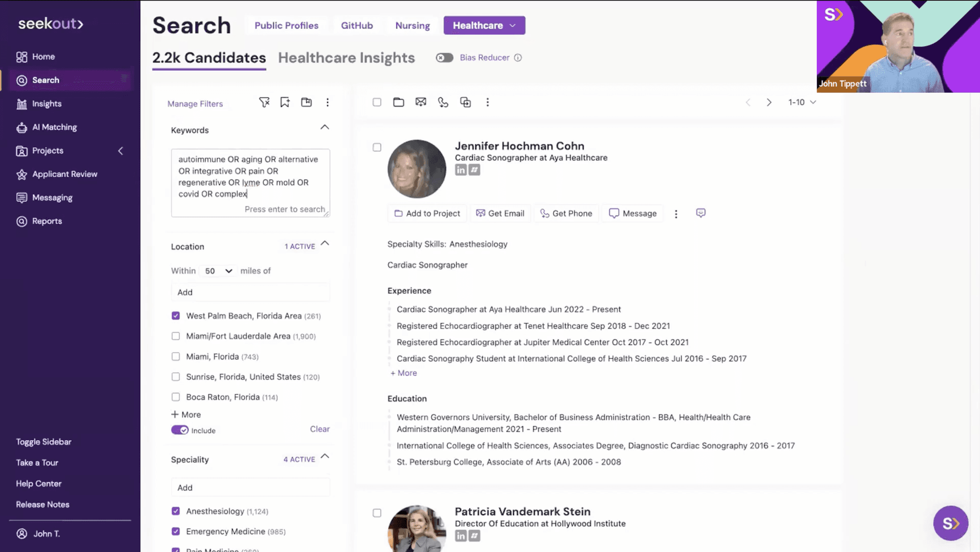Click the Get Email button for Jennifer
This screenshot has width=980, height=552.
500,214
